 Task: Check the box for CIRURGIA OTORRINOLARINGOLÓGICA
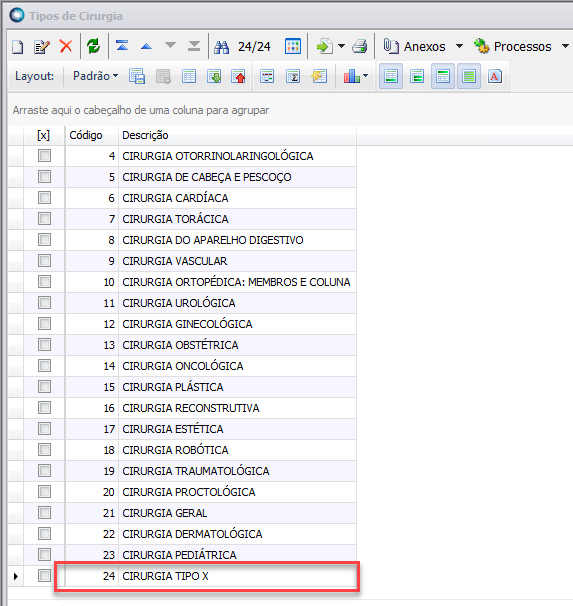(x=44, y=156)
